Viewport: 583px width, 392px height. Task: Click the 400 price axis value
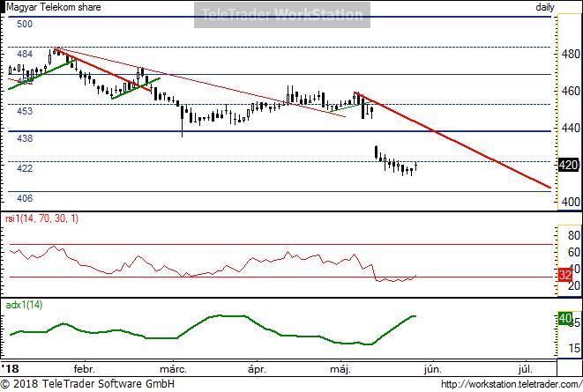tap(571, 202)
